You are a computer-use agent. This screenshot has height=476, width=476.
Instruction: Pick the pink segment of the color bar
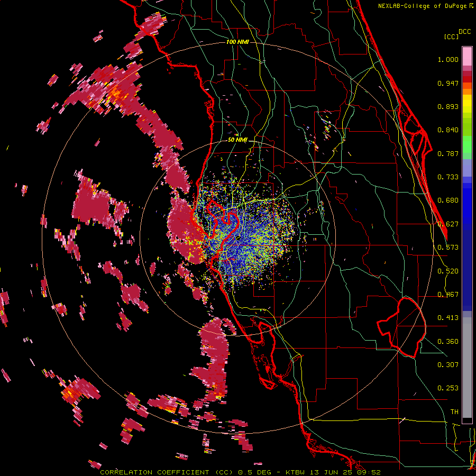click(467, 56)
